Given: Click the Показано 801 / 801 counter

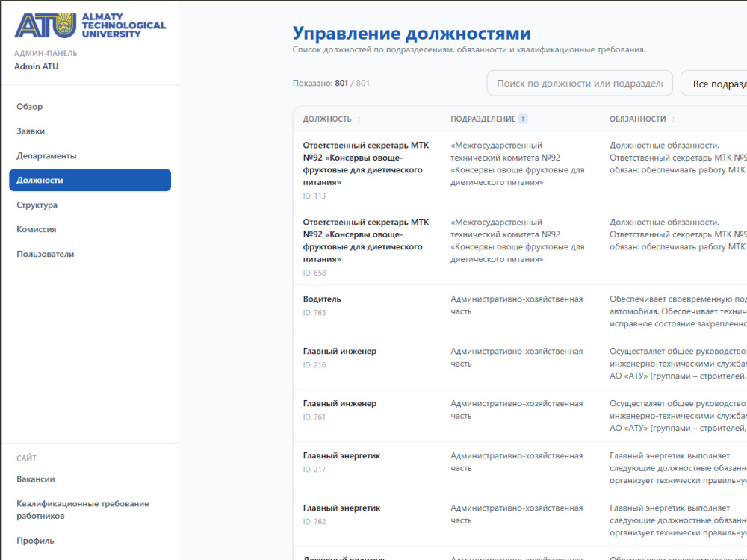Looking at the screenshot, I should tap(331, 84).
